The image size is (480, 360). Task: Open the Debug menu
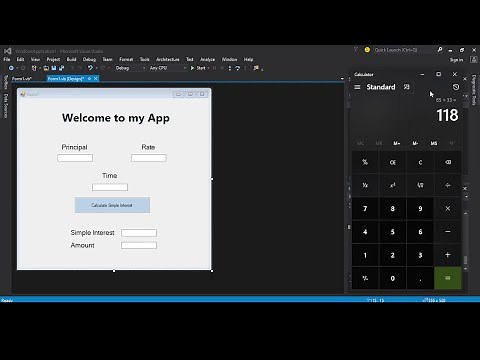89,59
